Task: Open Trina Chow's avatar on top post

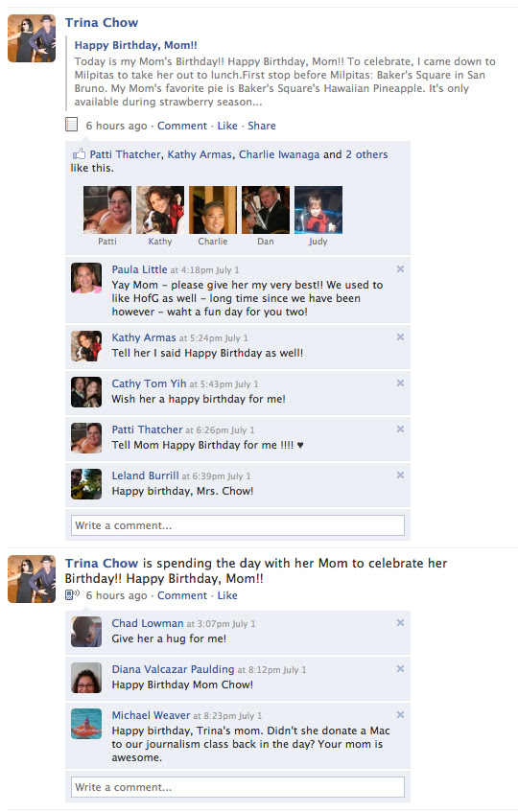Action: 32,38
